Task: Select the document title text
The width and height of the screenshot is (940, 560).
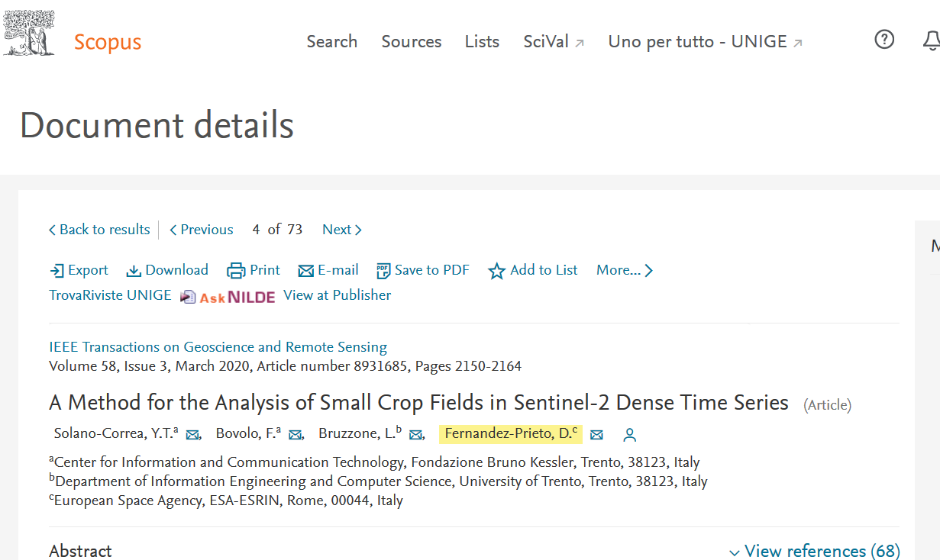Action: coord(419,402)
